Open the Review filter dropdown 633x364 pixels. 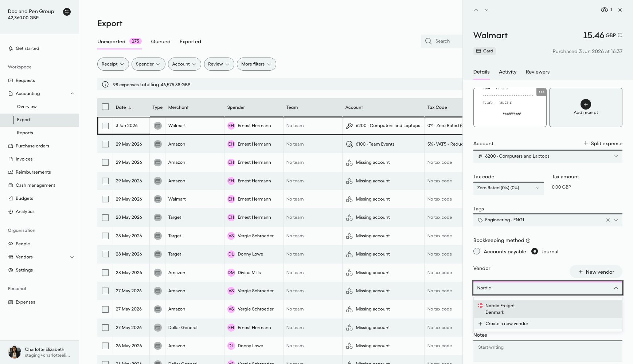(x=219, y=64)
